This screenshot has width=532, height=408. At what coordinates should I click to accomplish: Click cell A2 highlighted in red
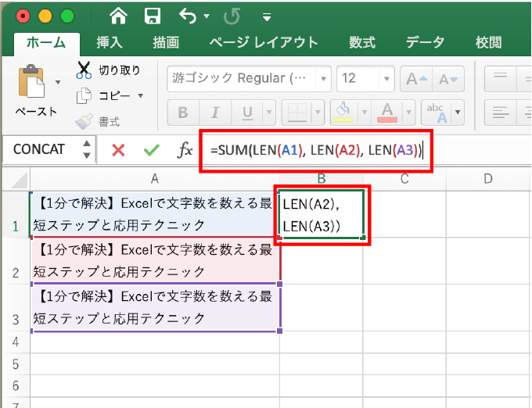[155, 261]
